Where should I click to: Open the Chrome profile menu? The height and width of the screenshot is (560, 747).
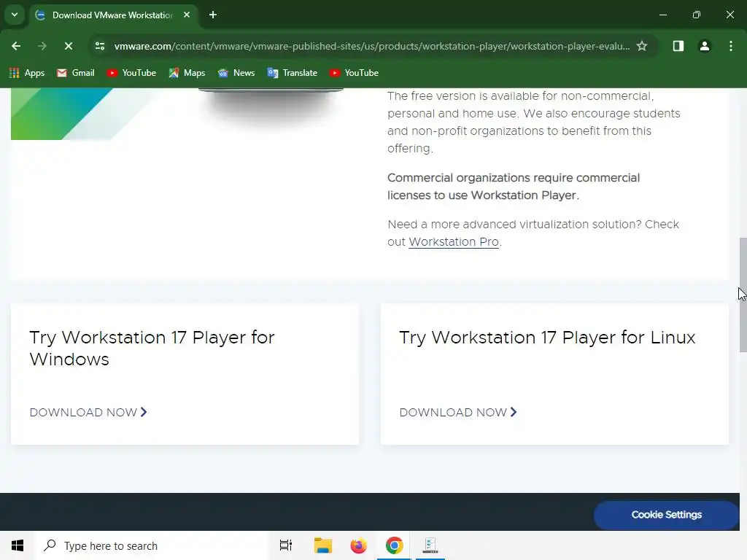tap(704, 46)
